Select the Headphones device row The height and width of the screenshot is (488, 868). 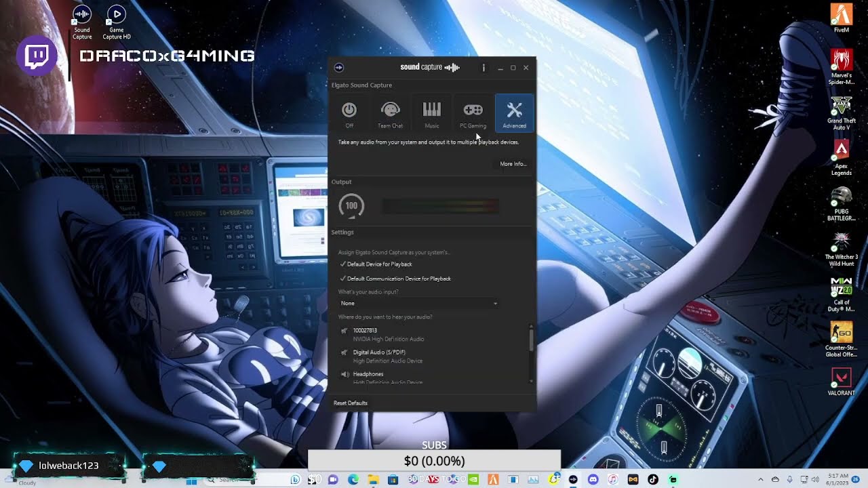[x=433, y=378]
